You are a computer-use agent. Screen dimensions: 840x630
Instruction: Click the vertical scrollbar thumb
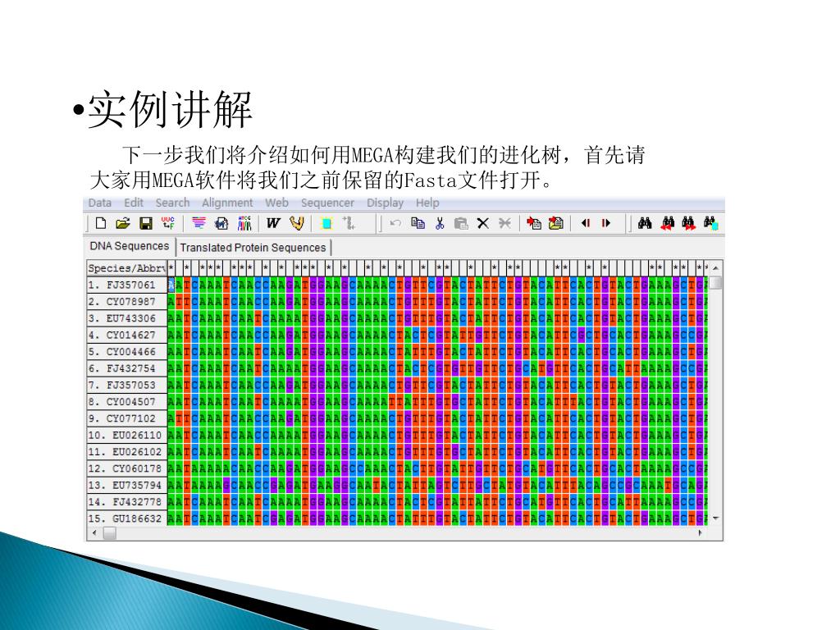tap(715, 282)
